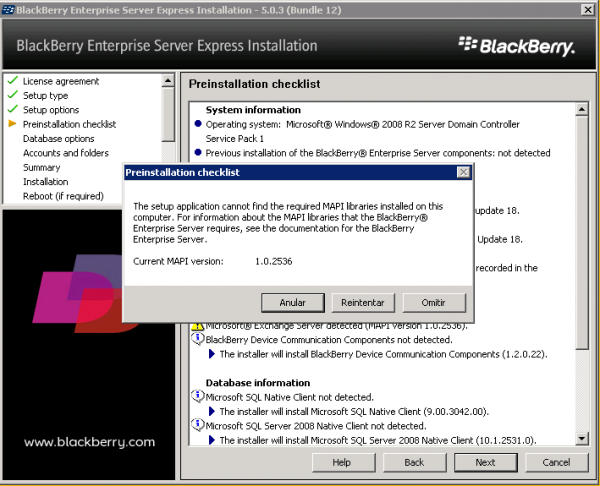Select the Accounts and folders step
600x486 pixels.
(66, 153)
